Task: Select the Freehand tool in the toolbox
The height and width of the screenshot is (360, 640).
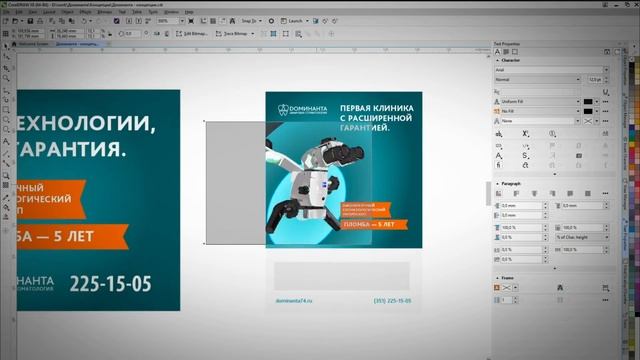Action: [6, 90]
